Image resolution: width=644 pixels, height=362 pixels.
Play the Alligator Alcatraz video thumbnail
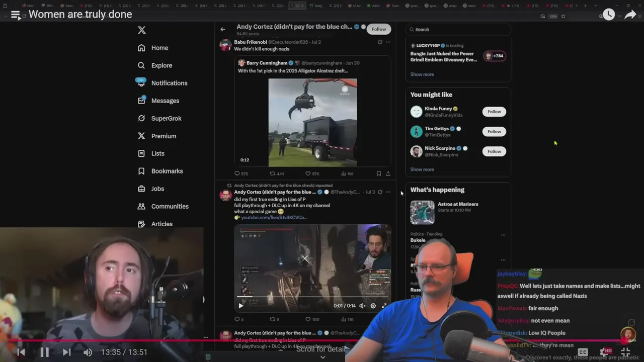(312, 122)
